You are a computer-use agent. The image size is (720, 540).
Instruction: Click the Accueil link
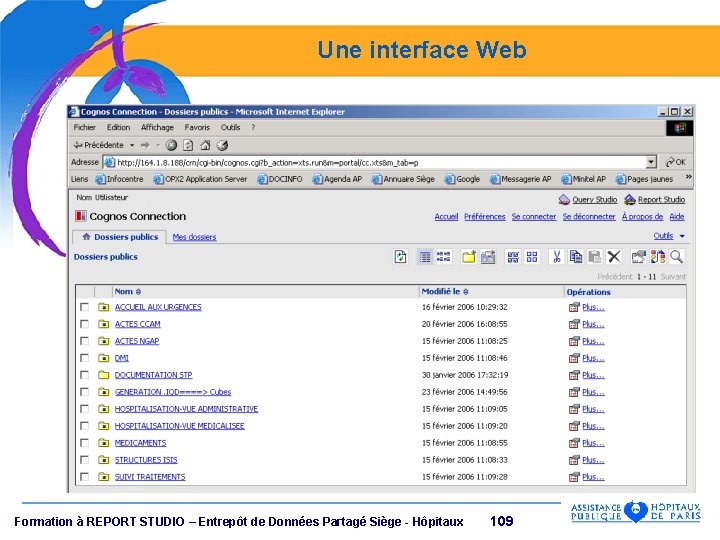coord(446,217)
